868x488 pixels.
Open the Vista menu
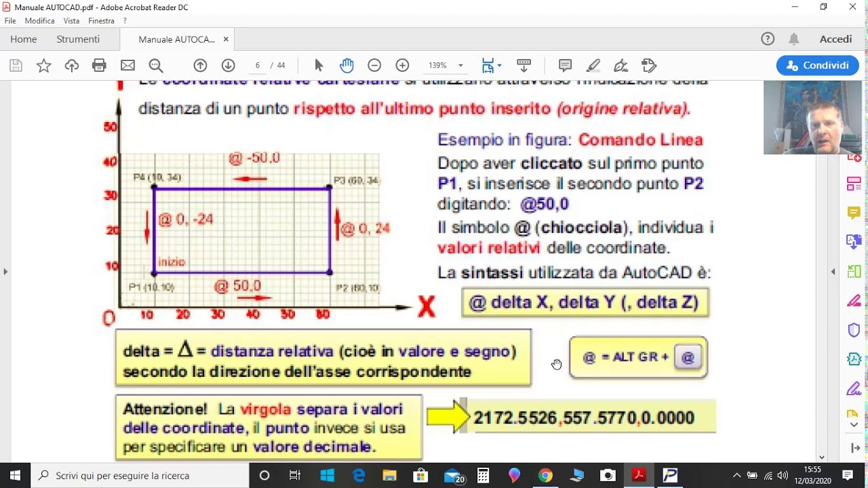tap(71, 21)
